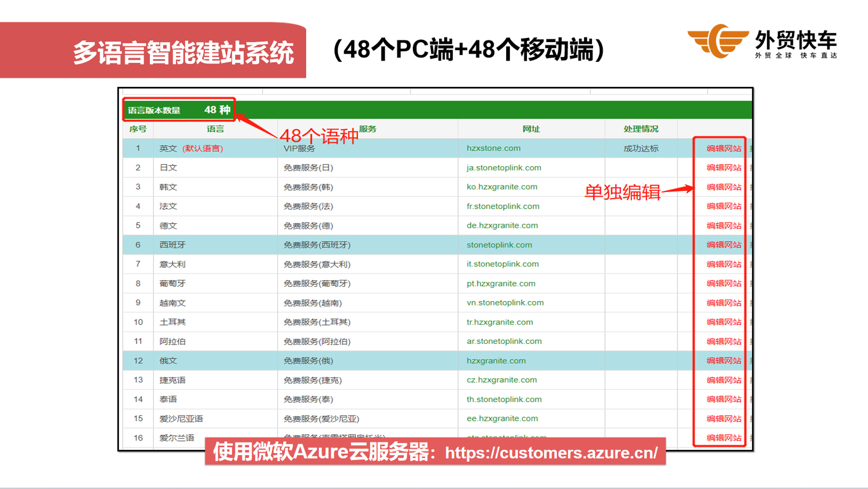Click the 多语言智能建站系统 title banner
This screenshot has width=868, height=489.
(x=183, y=52)
